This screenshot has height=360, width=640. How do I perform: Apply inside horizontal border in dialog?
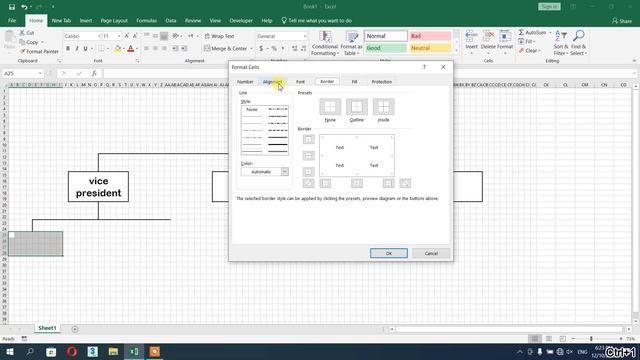click(309, 156)
